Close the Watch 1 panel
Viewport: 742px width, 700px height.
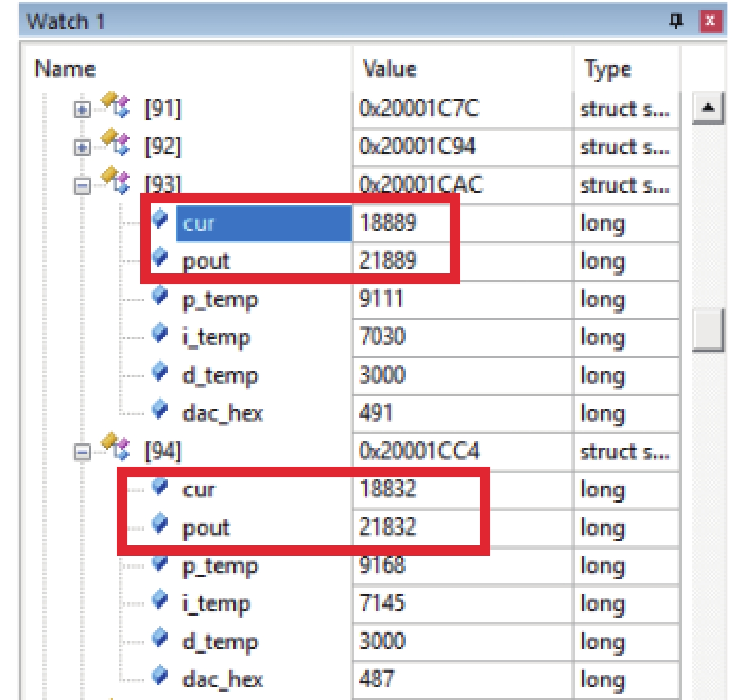pos(710,21)
